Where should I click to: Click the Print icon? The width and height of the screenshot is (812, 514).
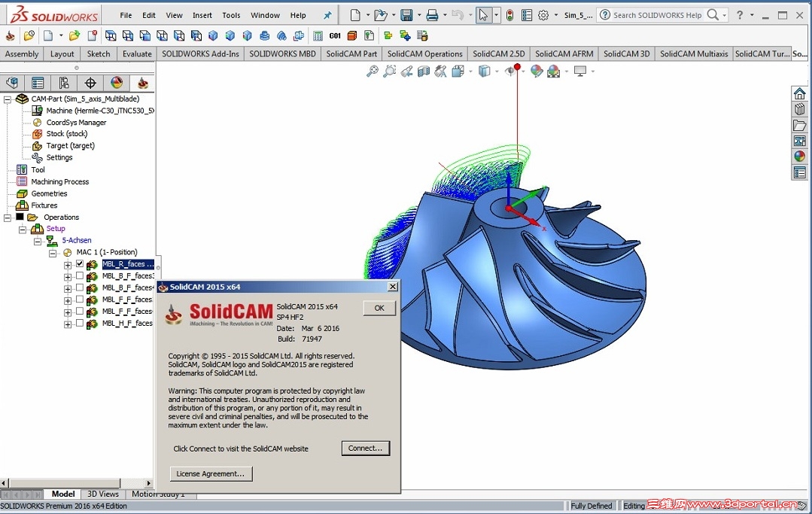(x=432, y=16)
